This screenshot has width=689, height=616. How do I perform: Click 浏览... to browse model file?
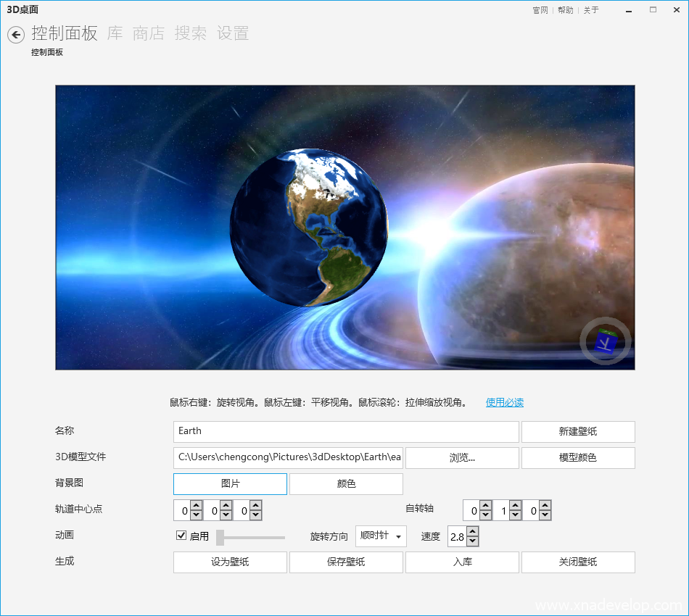(462, 458)
